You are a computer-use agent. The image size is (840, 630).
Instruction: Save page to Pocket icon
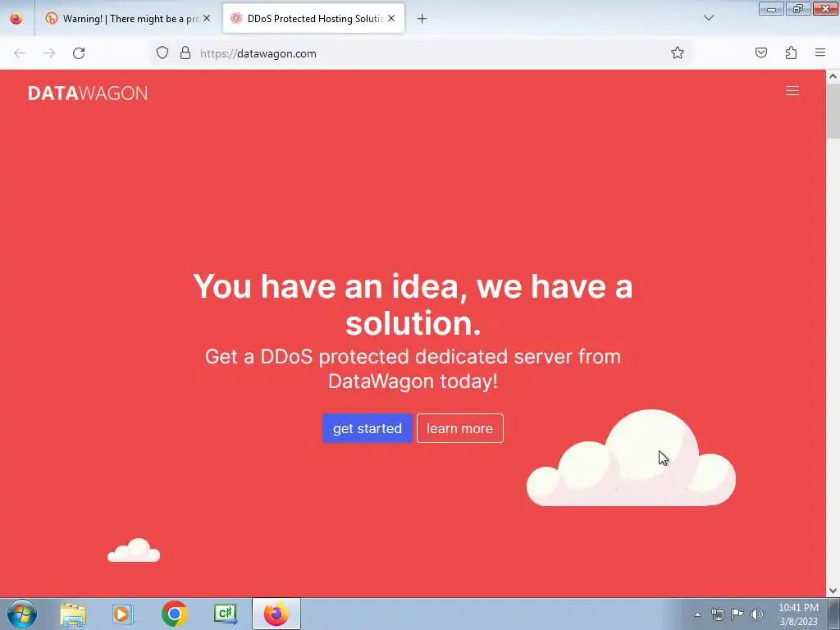(760, 52)
